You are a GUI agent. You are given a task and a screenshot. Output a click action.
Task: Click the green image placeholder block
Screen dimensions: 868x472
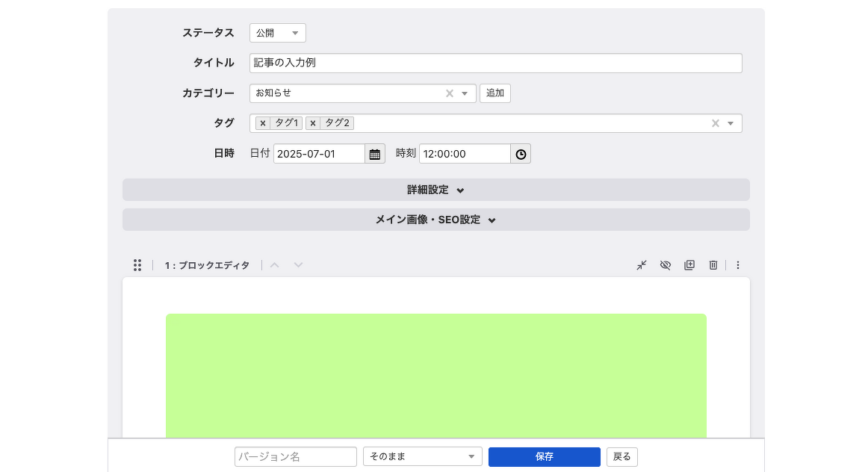(435, 373)
